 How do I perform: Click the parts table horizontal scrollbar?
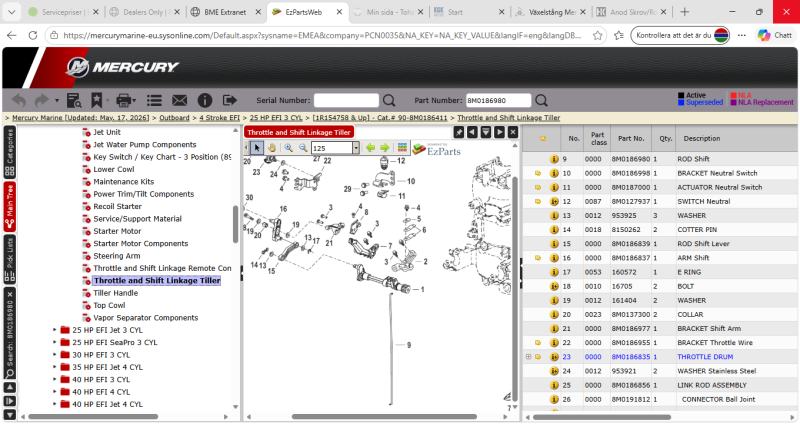coord(602,417)
